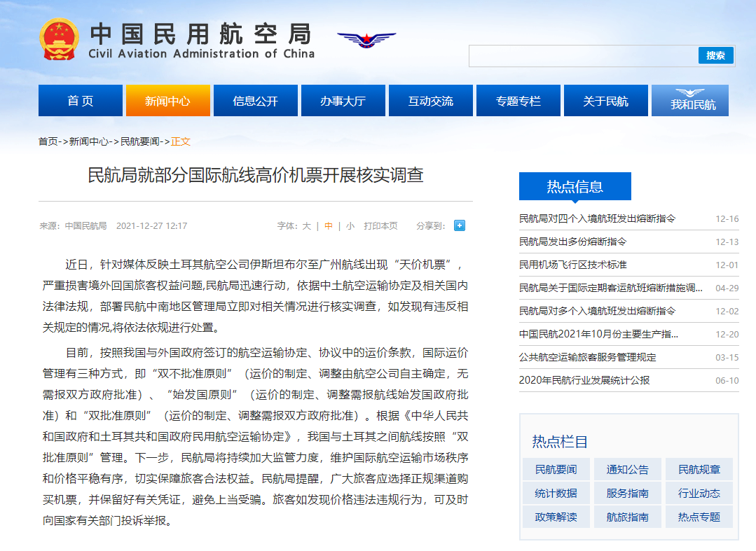Click the CAAC winged star emblem
The width and height of the screenshot is (756, 551).
pyautogui.click(x=366, y=40)
